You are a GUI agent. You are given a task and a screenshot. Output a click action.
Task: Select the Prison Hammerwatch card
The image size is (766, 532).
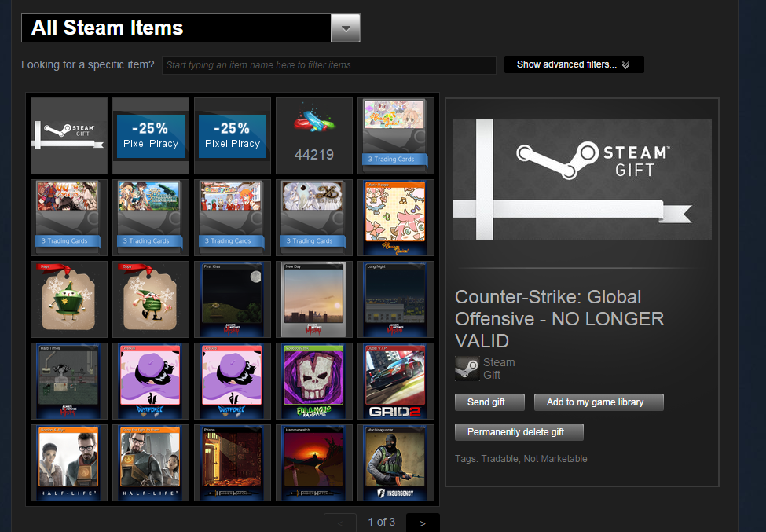pyautogui.click(x=233, y=463)
